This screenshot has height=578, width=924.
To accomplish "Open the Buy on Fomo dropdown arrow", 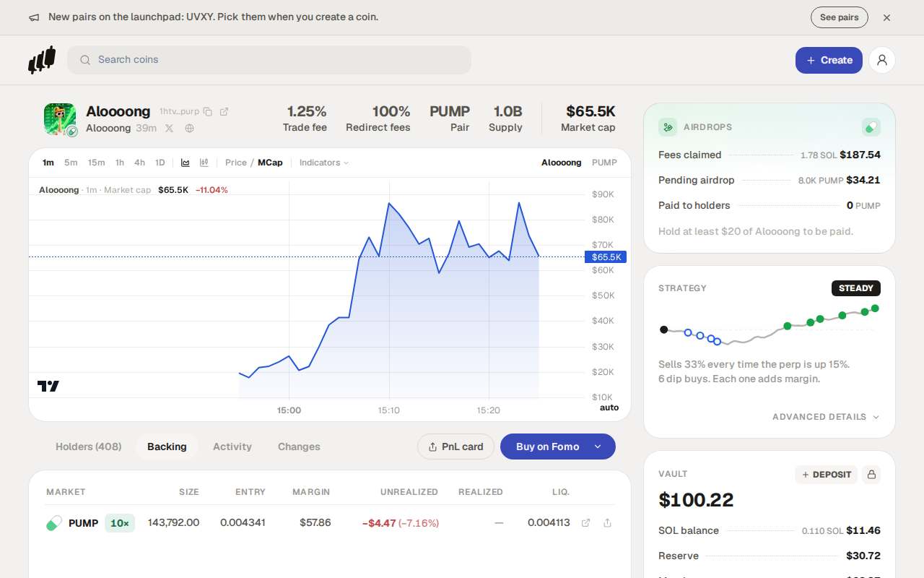I will point(598,447).
